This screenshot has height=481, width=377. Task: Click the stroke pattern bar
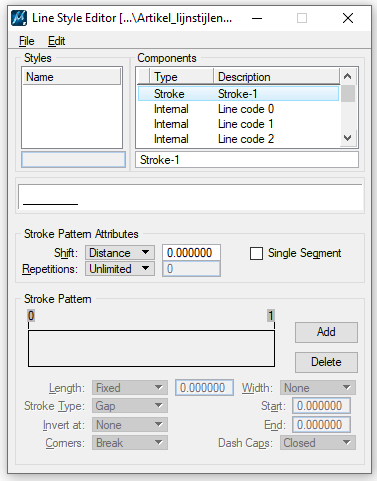151,348
